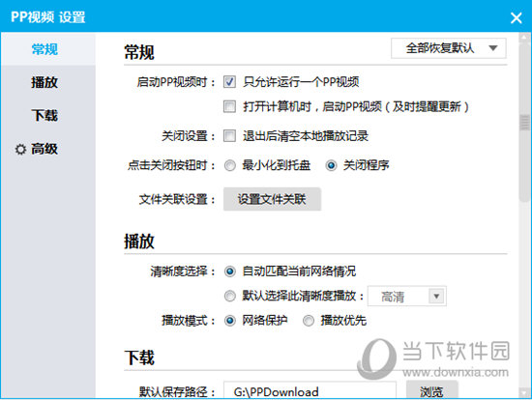The height and width of the screenshot is (400, 532).
Task: Click the 关闭设置 label
Action: tap(189, 136)
